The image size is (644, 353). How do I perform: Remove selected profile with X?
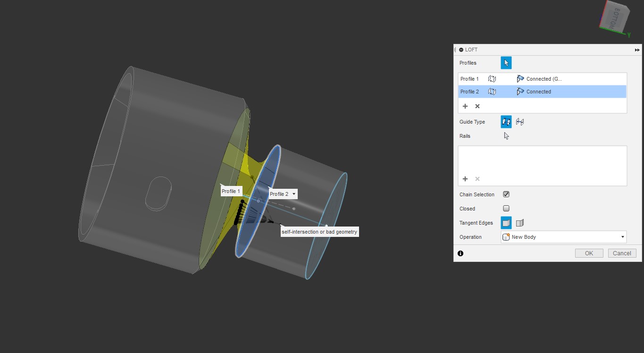coord(477,106)
